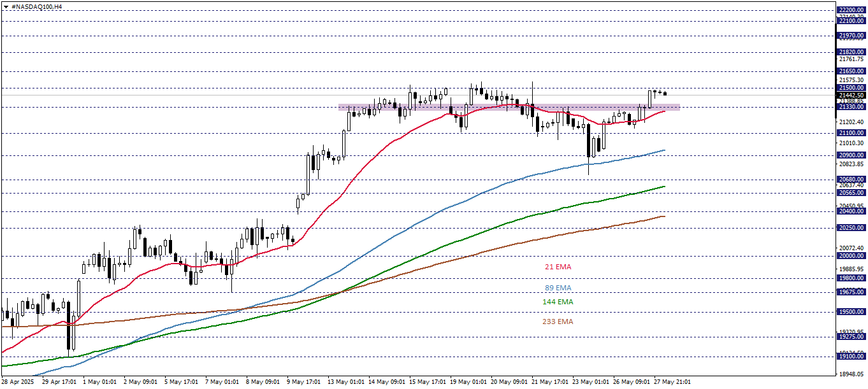Select the 19275.00 price level label
Viewport: 868px width, 389px height.
click(x=851, y=337)
